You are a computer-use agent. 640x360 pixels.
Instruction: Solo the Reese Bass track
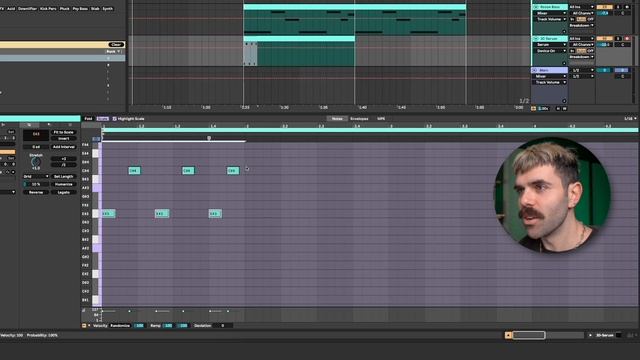tap(618, 7)
